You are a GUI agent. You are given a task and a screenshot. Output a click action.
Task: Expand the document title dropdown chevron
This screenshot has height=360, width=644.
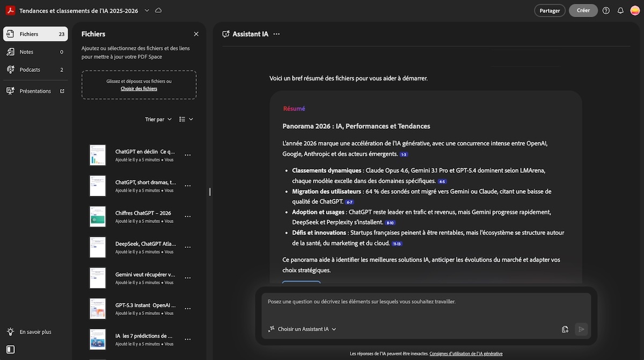tap(147, 11)
